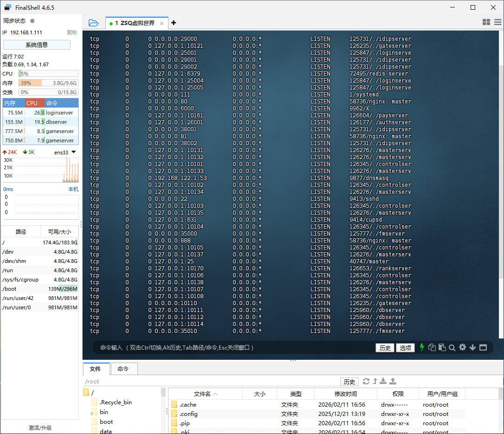The height and width of the screenshot is (434, 504).
Task: Open terminal settings gear icon
Action: pos(462,347)
